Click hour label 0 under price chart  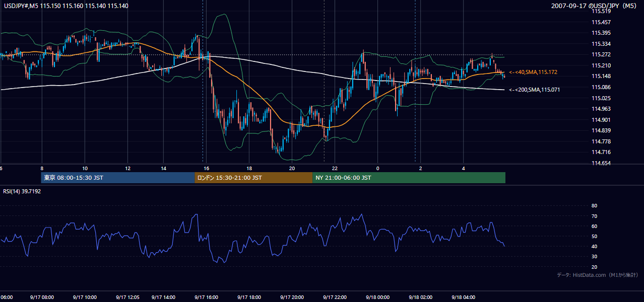(377, 168)
